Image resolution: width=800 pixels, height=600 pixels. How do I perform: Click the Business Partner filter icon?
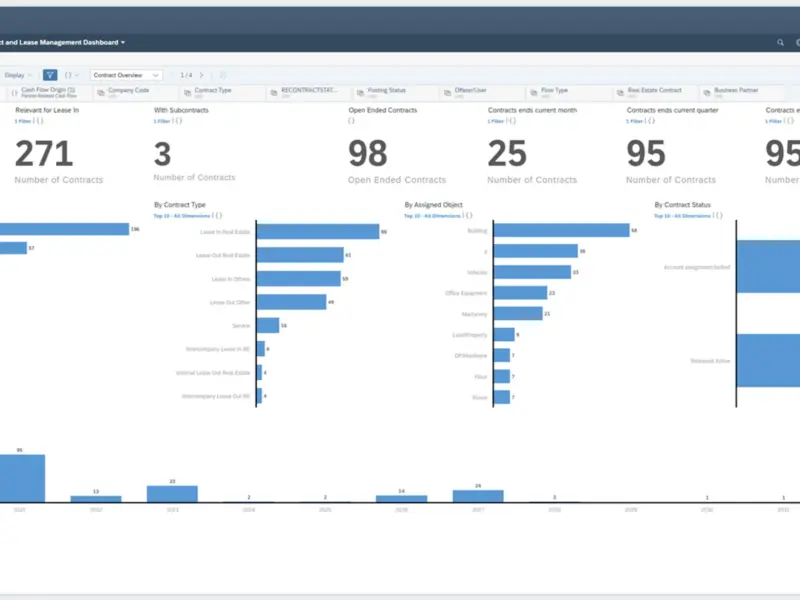707,91
